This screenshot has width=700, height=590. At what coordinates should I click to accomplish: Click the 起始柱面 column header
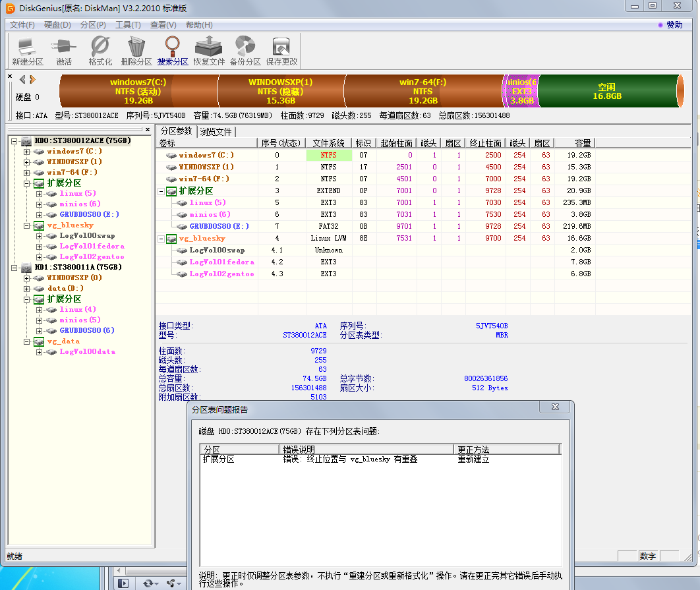pos(396,143)
